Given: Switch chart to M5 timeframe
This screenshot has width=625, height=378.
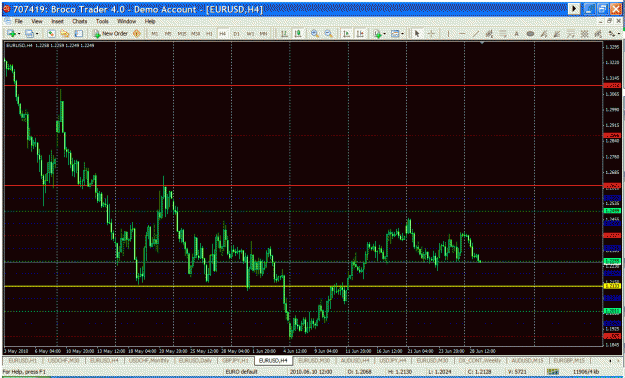Looking at the screenshot, I should (x=168, y=34).
